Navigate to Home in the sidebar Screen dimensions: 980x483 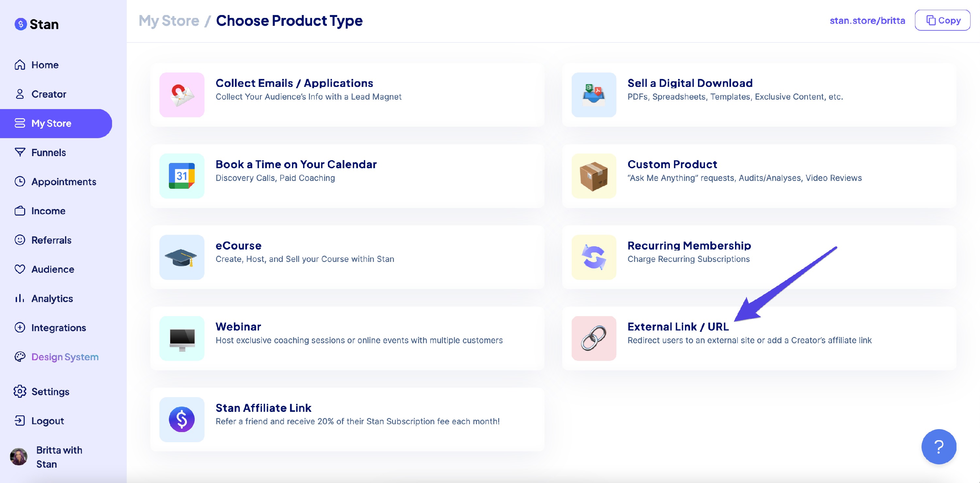pos(44,65)
